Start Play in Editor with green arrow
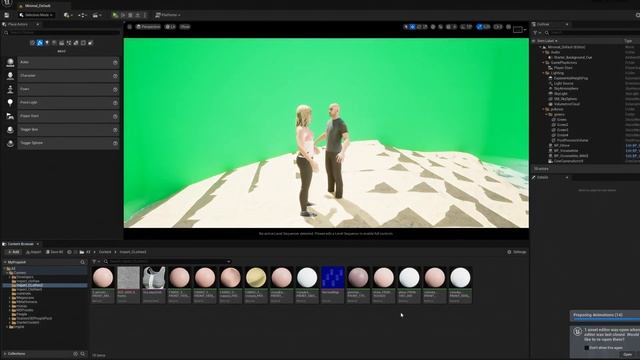The width and height of the screenshot is (640, 360). pyautogui.click(x=116, y=15)
